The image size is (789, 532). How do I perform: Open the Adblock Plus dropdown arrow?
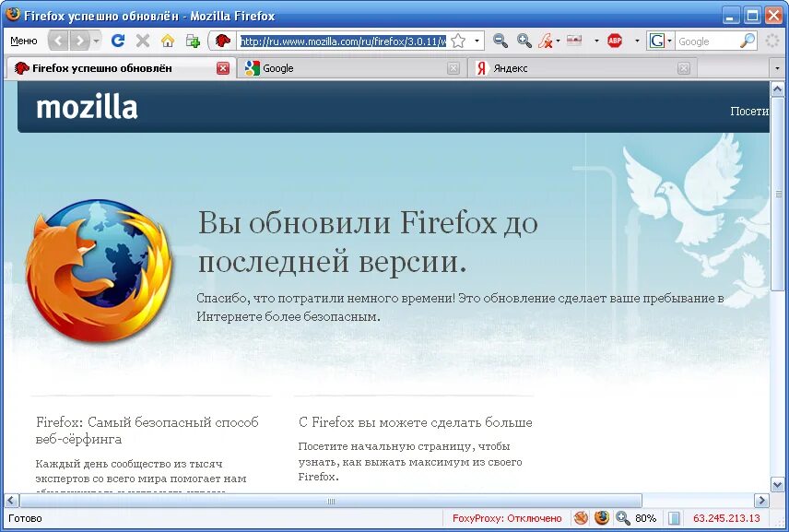[x=637, y=41]
